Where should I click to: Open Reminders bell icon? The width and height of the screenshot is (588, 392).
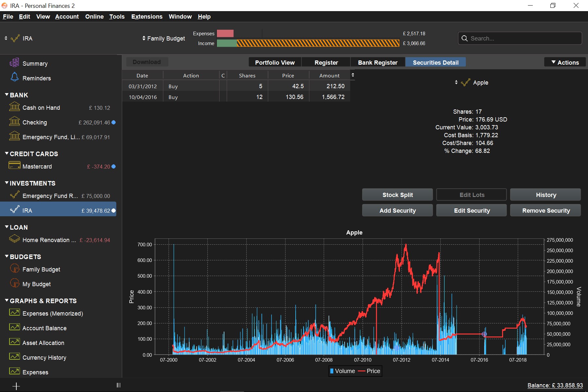14,77
